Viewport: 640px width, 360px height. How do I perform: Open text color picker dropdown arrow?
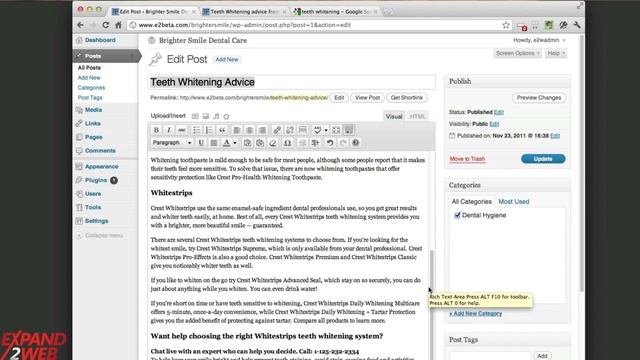pos(235,142)
